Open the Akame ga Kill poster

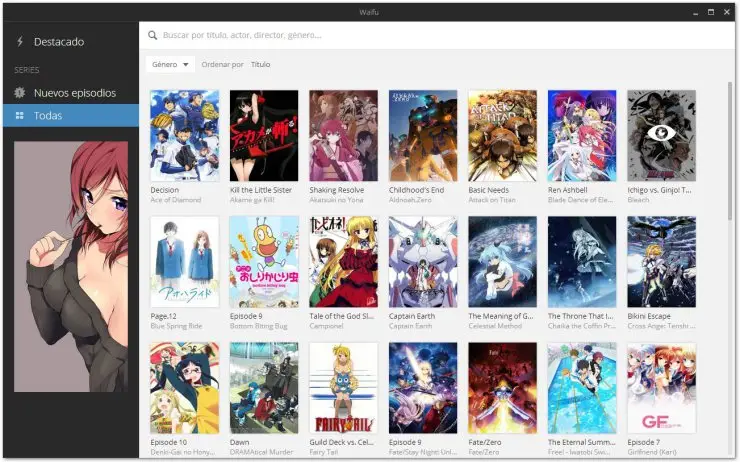[264, 135]
